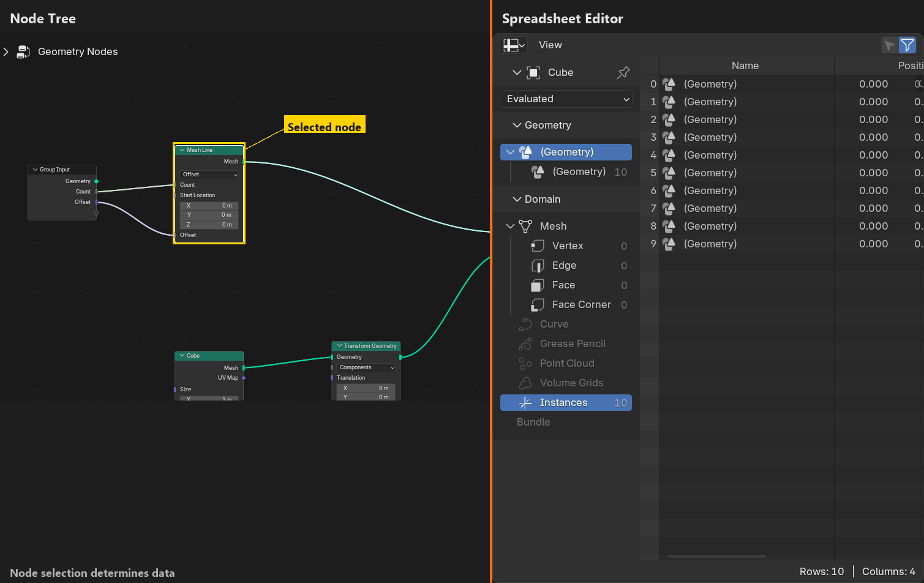This screenshot has height=583, width=924.
Task: Click the Mesh domain icon
Action: pyautogui.click(x=525, y=226)
